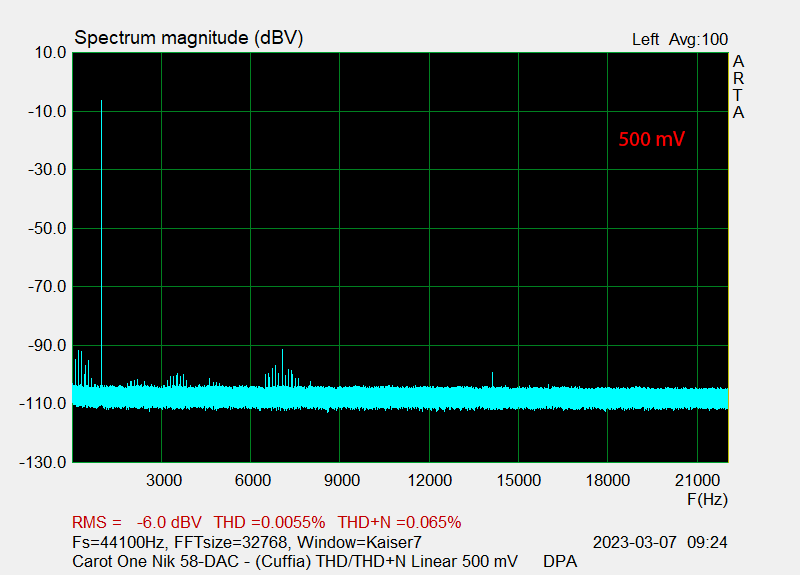Click the '9000' frequency axis label
The image size is (800, 575).
click(x=342, y=480)
